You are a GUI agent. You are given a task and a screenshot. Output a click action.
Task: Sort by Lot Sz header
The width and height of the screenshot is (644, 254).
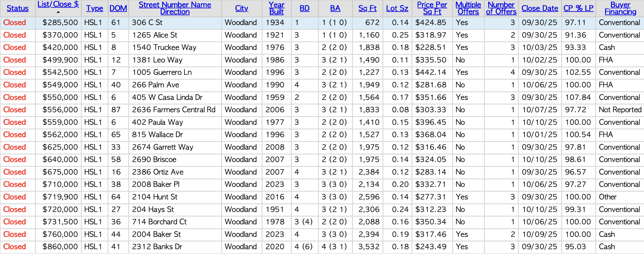[x=397, y=8]
